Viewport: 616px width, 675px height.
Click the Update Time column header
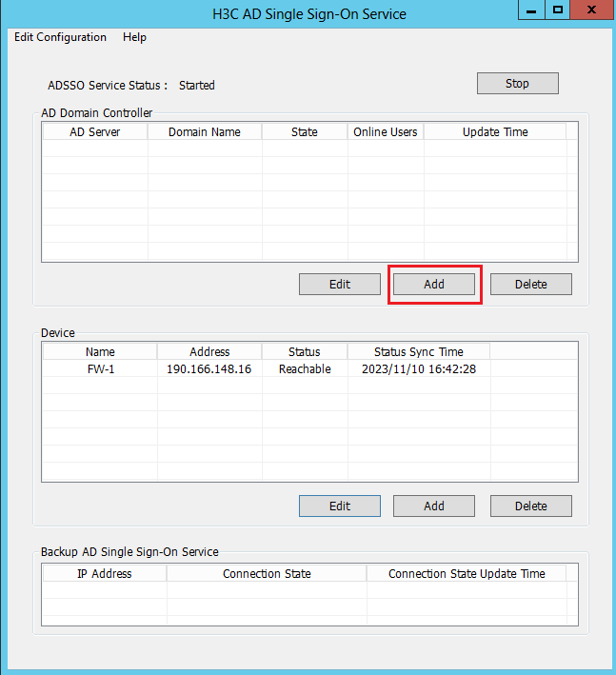495,132
